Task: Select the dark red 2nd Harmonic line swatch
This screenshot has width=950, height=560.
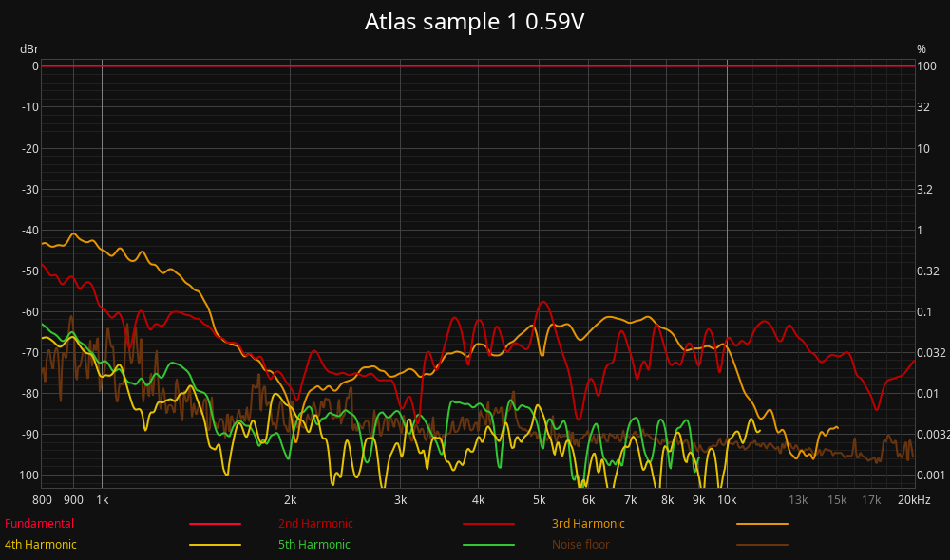Action: click(x=488, y=524)
